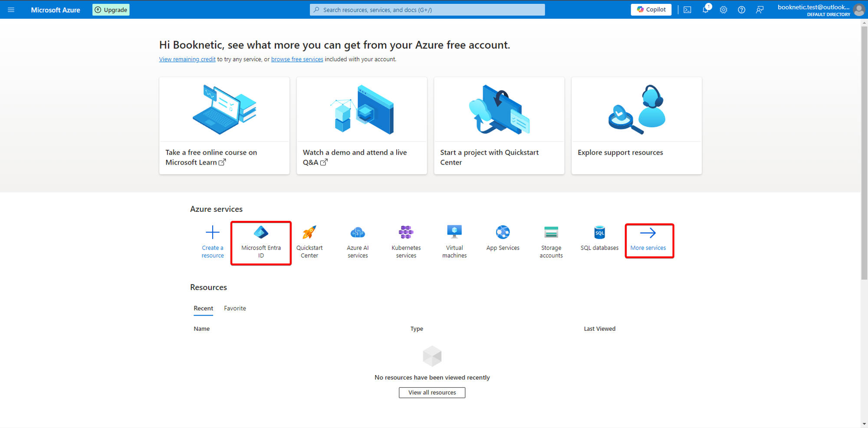Open Kubernetes services
868x428 pixels.
pyautogui.click(x=406, y=242)
